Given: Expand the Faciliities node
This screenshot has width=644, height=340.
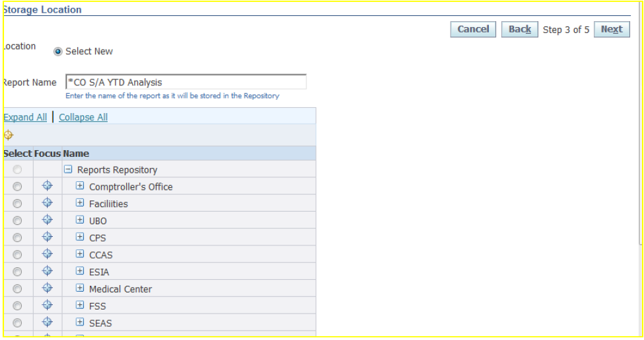Looking at the screenshot, I should point(80,202).
